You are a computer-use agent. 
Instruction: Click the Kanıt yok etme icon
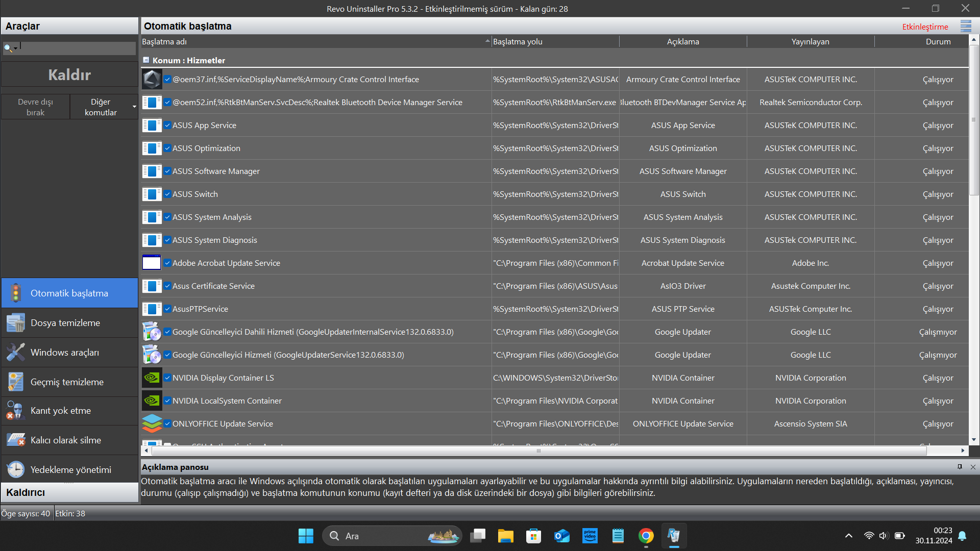(x=15, y=411)
